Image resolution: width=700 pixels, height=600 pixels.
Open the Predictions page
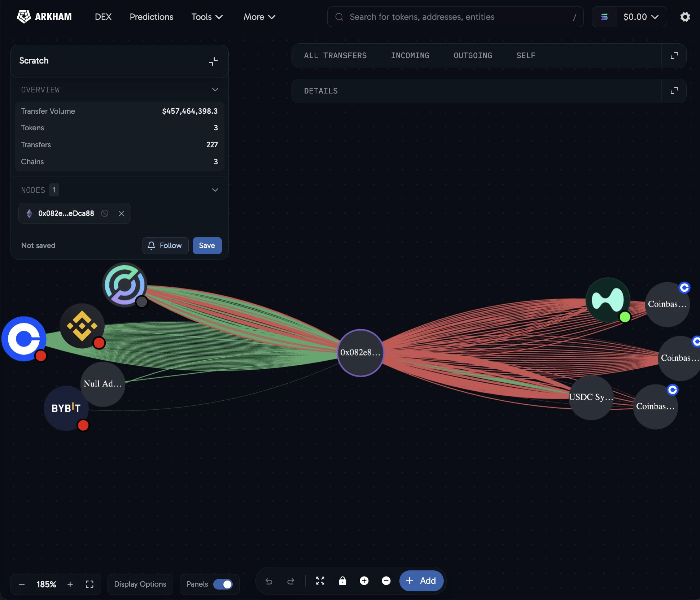pyautogui.click(x=152, y=17)
